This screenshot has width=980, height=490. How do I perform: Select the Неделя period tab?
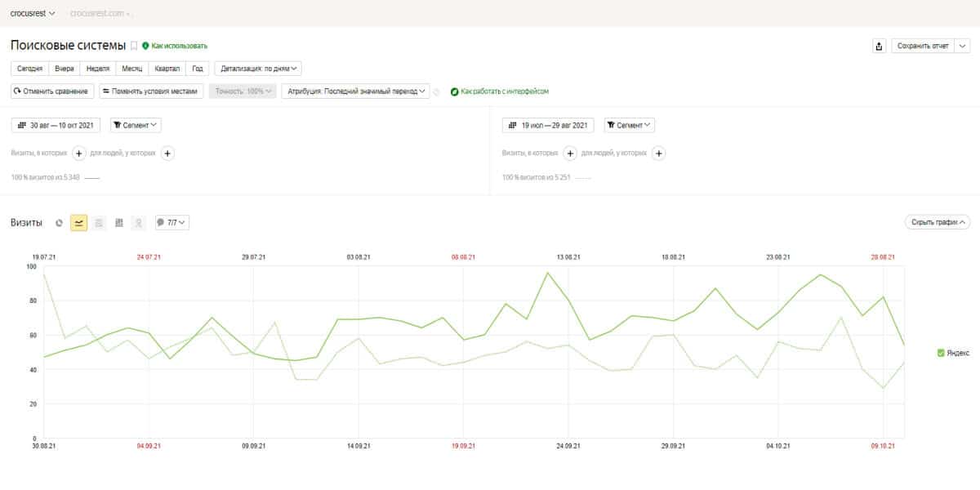98,69
